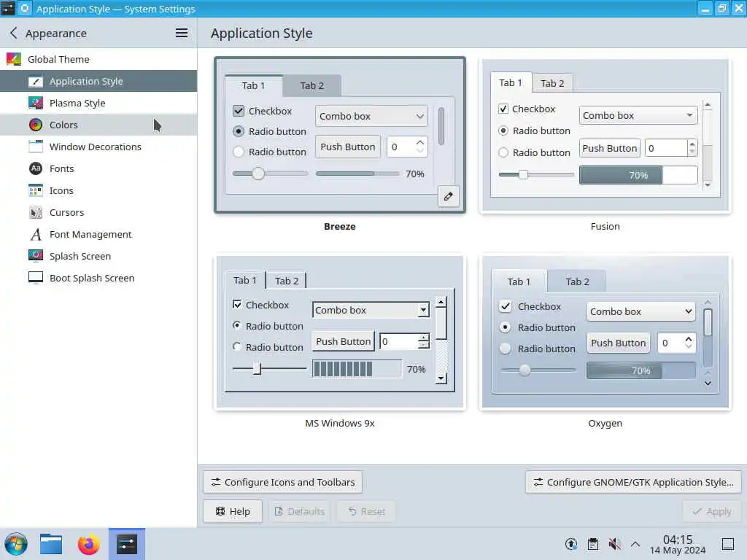Click the show desktop icon in taskbar
The height and width of the screenshot is (560, 747).
point(728,544)
